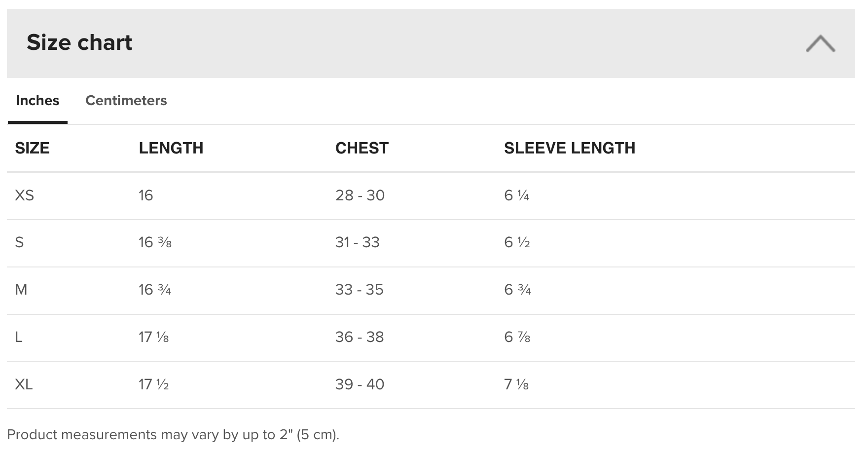
Task: Select the S size row label
Action: 19,242
